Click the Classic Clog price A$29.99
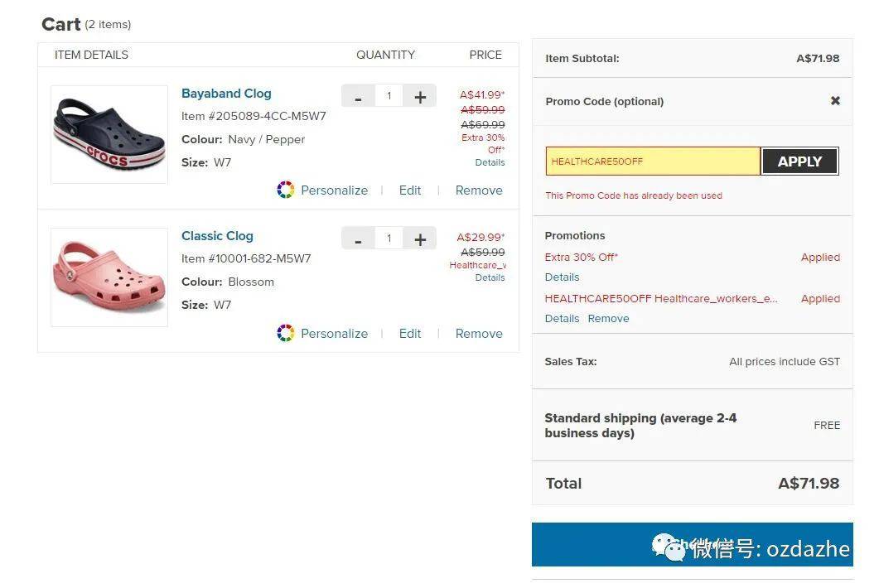The image size is (879, 588). pyautogui.click(x=481, y=237)
